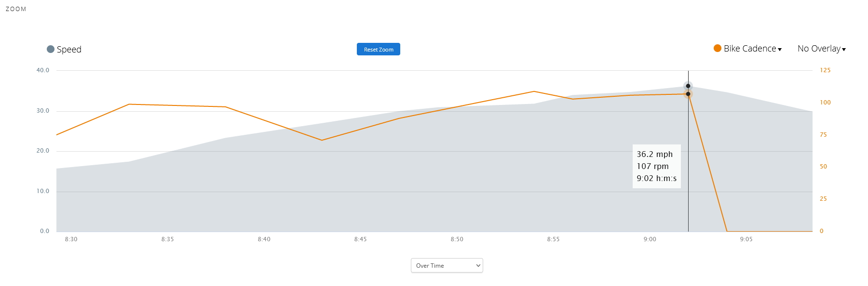Screen dimensions: 868x286
Task: Click the 8:30 time axis label
Action: coord(71,239)
